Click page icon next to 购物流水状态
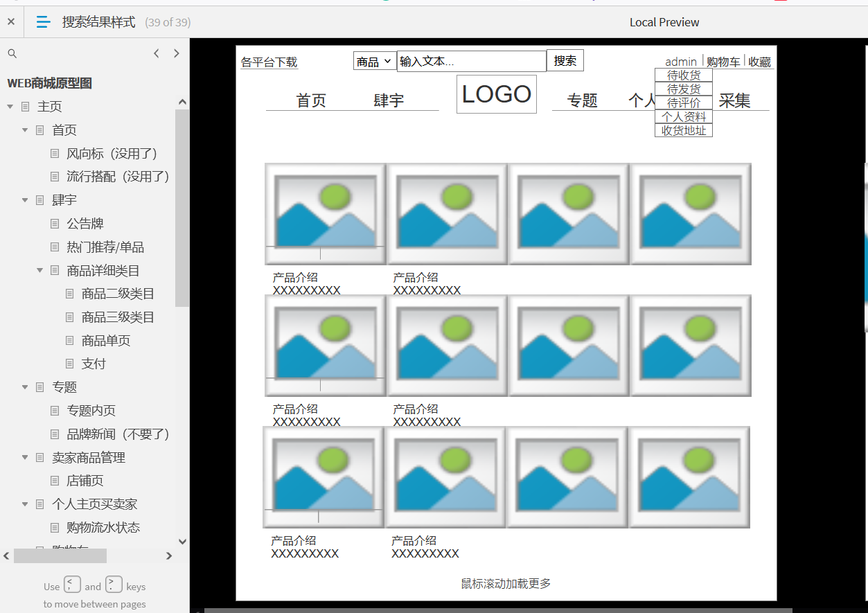 [x=55, y=528]
